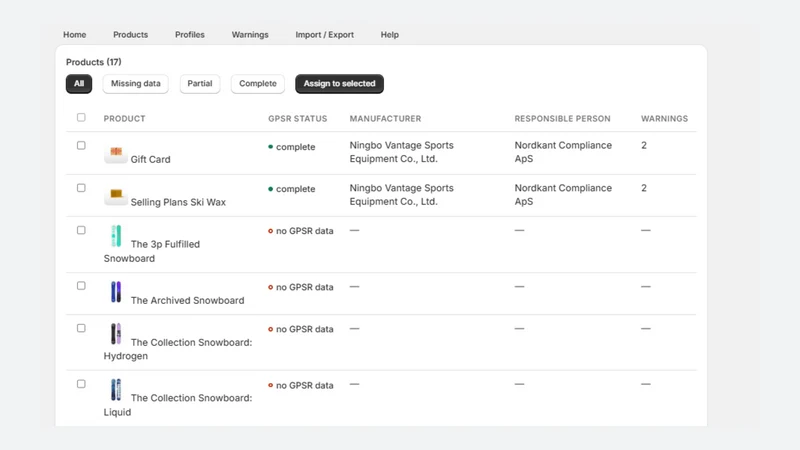Click complete status for Selling Plans Ski Wax
This screenshot has height=450, width=800.
pyautogui.click(x=292, y=189)
